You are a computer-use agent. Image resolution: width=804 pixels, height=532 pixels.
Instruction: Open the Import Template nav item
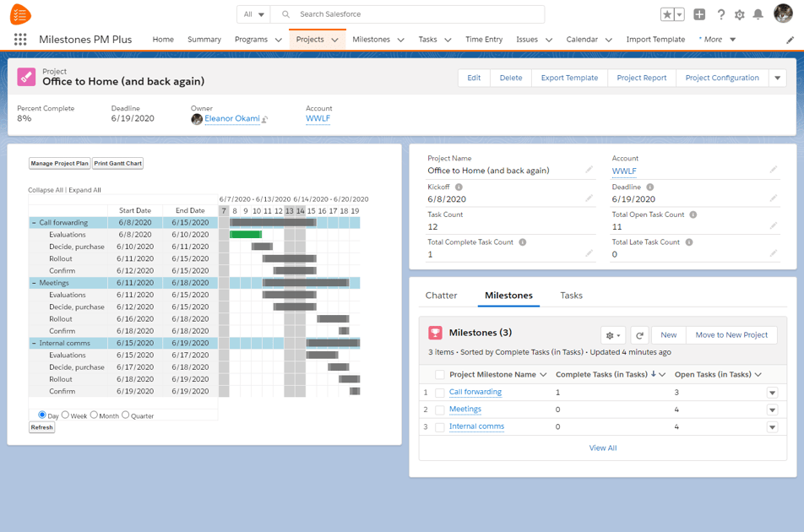pos(655,40)
